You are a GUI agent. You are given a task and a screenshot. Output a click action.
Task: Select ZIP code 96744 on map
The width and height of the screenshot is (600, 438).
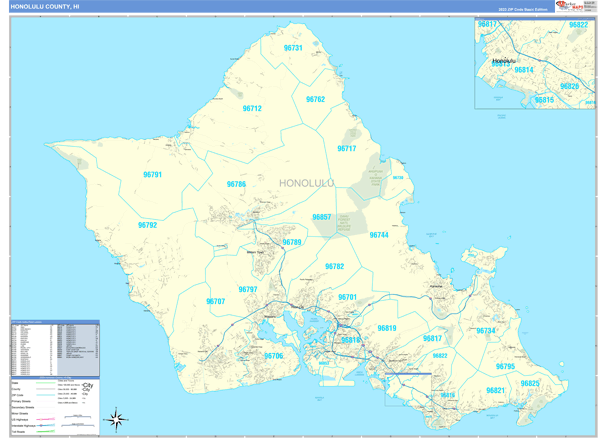(x=379, y=235)
